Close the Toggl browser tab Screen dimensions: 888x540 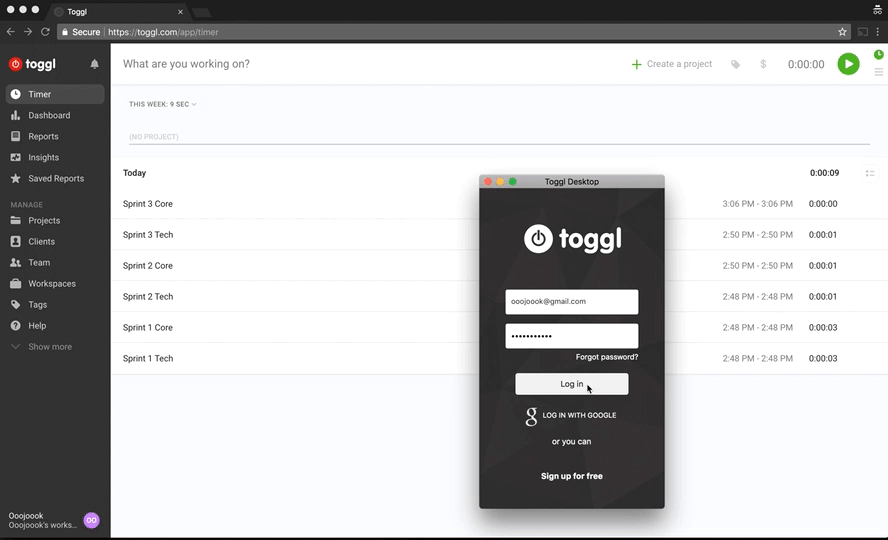(x=180, y=11)
